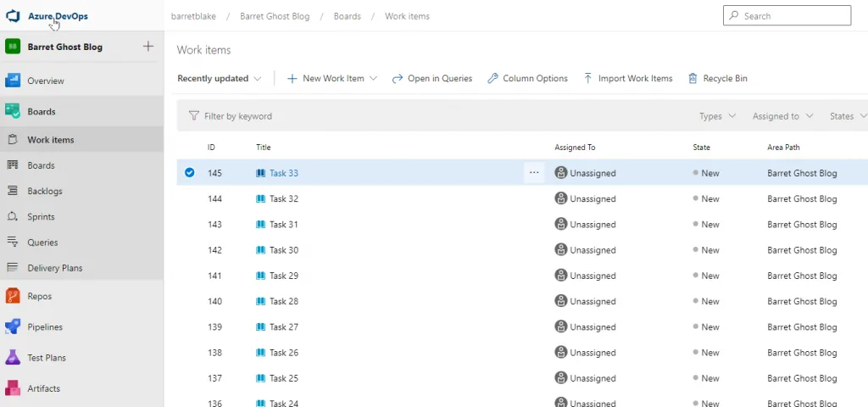Viewport: 868px width, 407px height.
Task: Open Task 28 work item
Action: coord(284,301)
